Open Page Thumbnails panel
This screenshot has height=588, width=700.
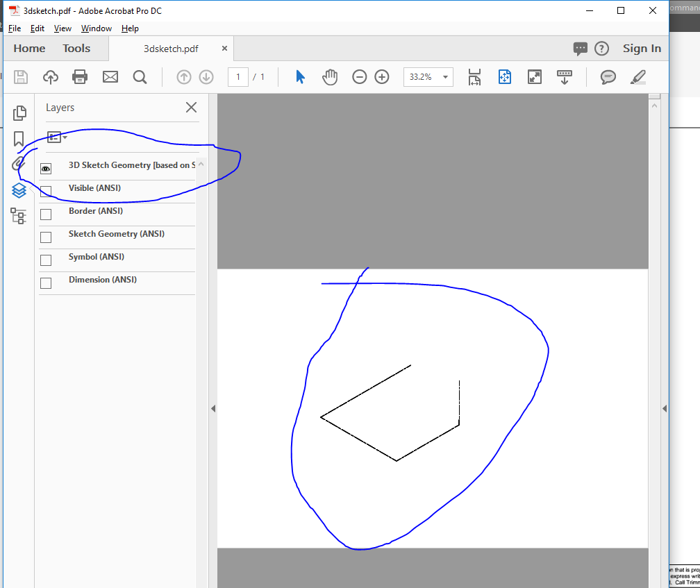(19, 113)
